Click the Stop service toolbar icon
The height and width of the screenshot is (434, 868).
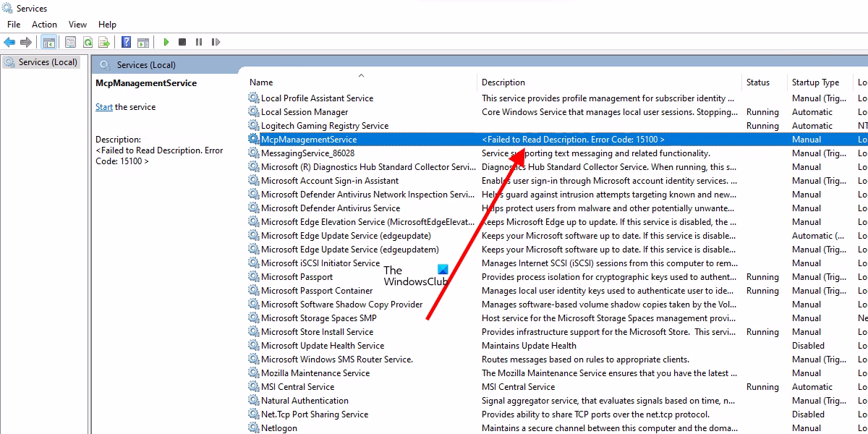pyautogui.click(x=184, y=41)
